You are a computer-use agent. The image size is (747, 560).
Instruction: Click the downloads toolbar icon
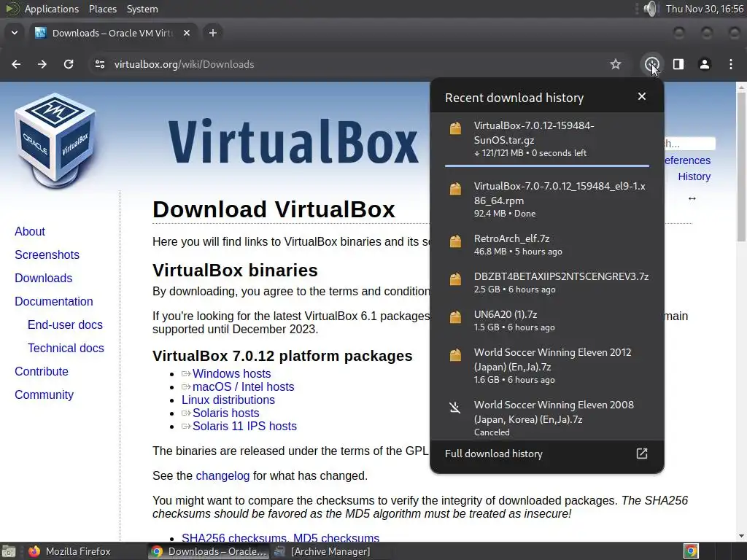click(x=651, y=64)
